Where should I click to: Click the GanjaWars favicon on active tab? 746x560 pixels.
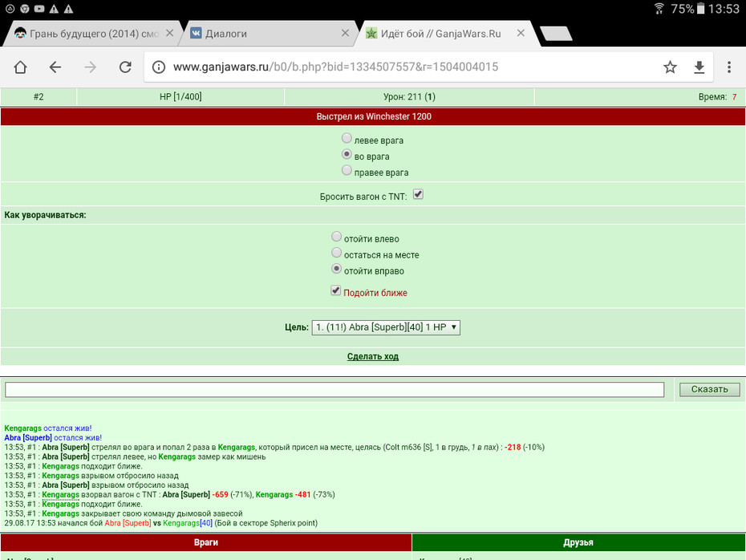click(x=371, y=33)
